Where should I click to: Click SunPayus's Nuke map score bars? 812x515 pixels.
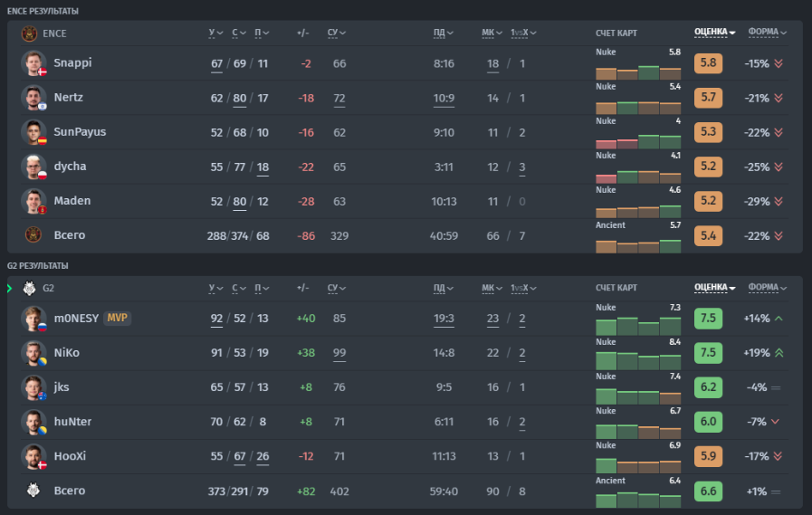coord(638,141)
